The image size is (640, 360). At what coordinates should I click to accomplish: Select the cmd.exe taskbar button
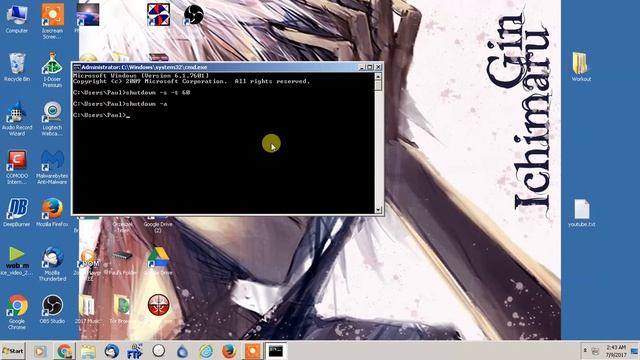pyautogui.click(x=276, y=351)
